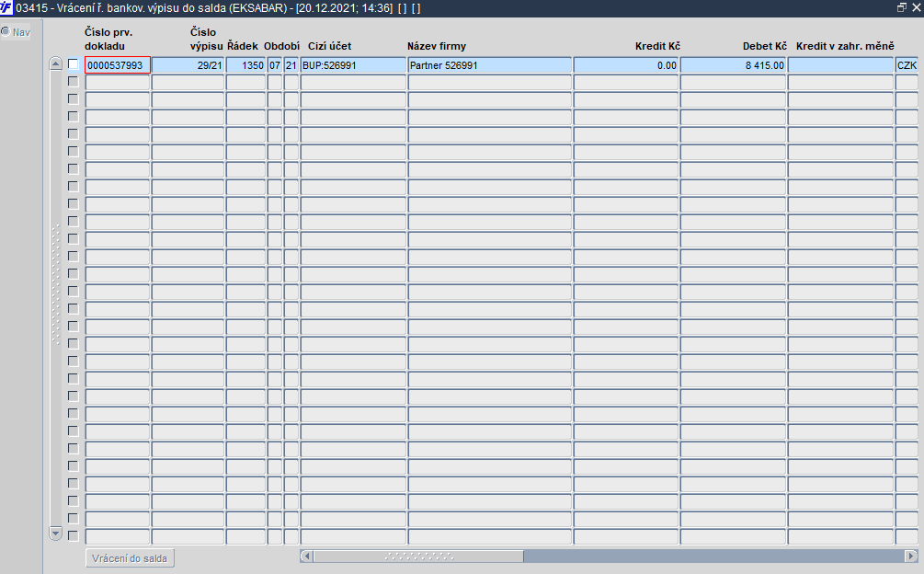The height and width of the screenshot is (574, 924).
Task: Select the Řádek value 1350
Action: (245, 65)
